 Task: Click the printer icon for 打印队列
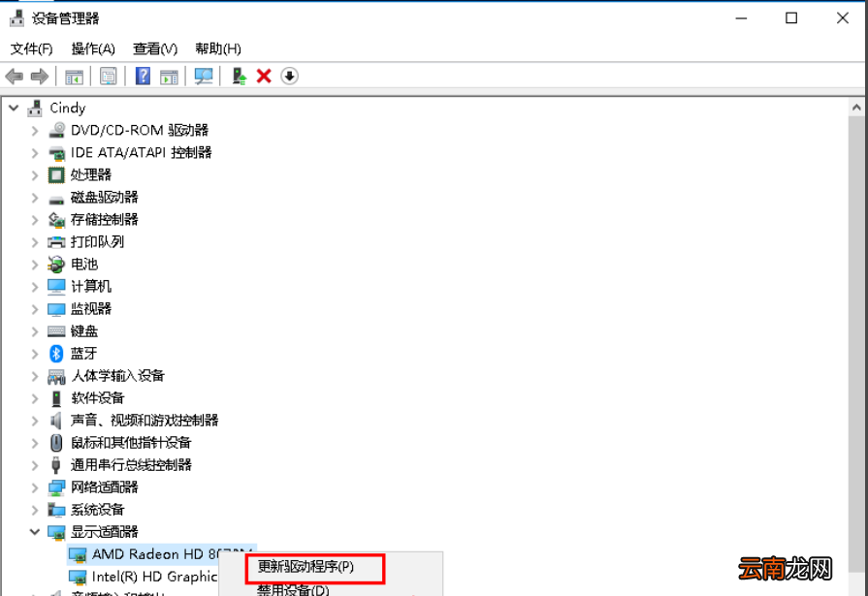(x=56, y=242)
